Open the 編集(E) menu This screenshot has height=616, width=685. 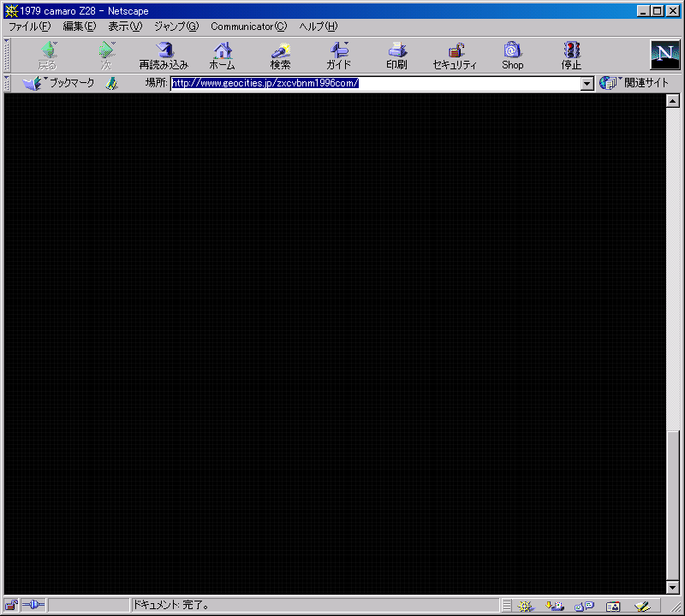pos(79,27)
